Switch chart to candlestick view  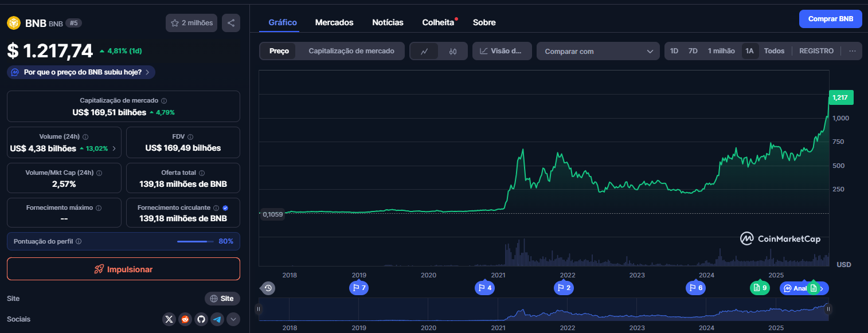point(453,51)
